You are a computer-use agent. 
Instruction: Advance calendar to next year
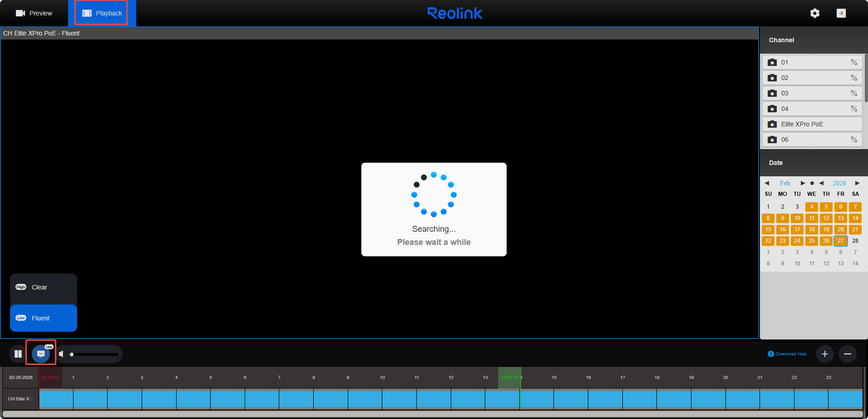tap(857, 183)
